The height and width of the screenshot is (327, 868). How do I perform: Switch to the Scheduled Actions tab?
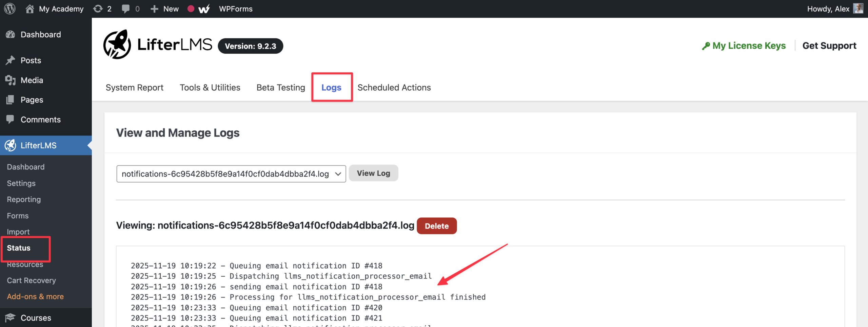click(x=394, y=88)
